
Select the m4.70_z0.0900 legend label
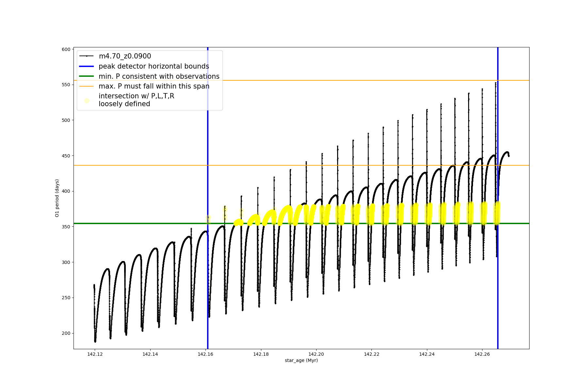click(x=125, y=56)
